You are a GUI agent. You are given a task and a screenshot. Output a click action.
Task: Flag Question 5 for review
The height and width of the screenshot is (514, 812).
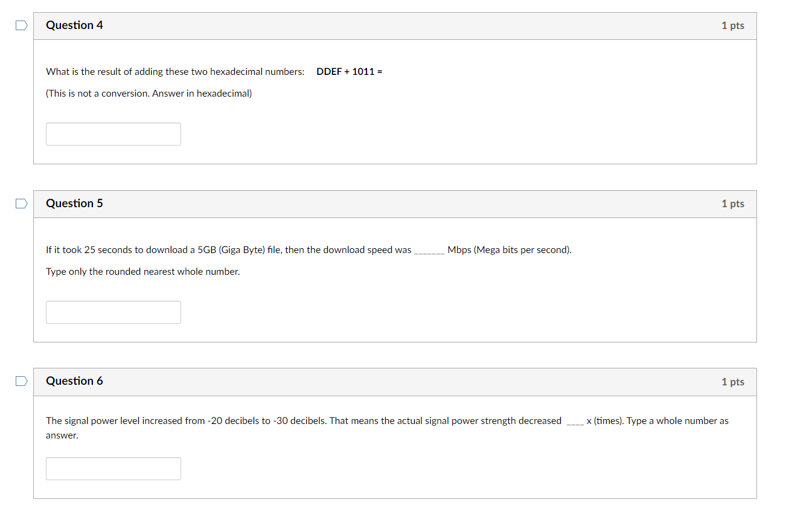pos(22,204)
